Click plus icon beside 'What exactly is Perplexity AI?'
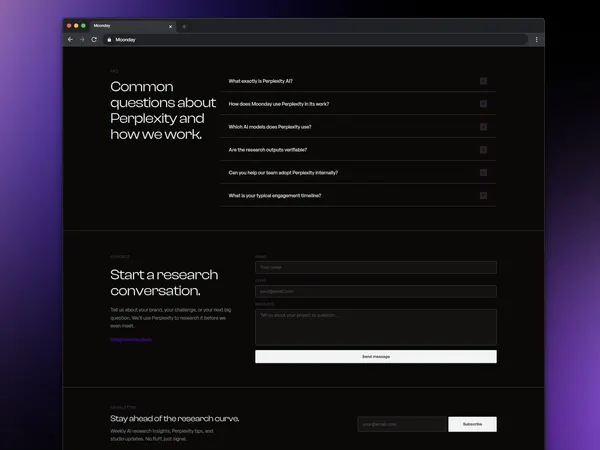This screenshot has width=600, height=450. coord(483,81)
